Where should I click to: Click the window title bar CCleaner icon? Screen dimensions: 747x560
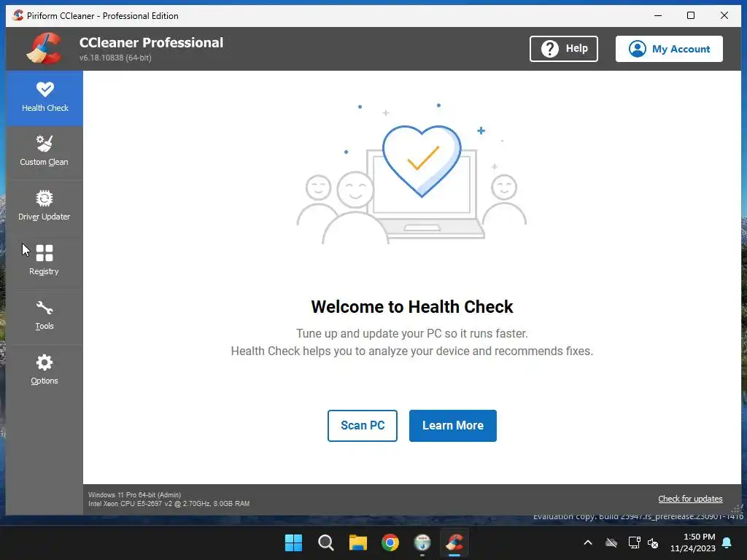18,15
